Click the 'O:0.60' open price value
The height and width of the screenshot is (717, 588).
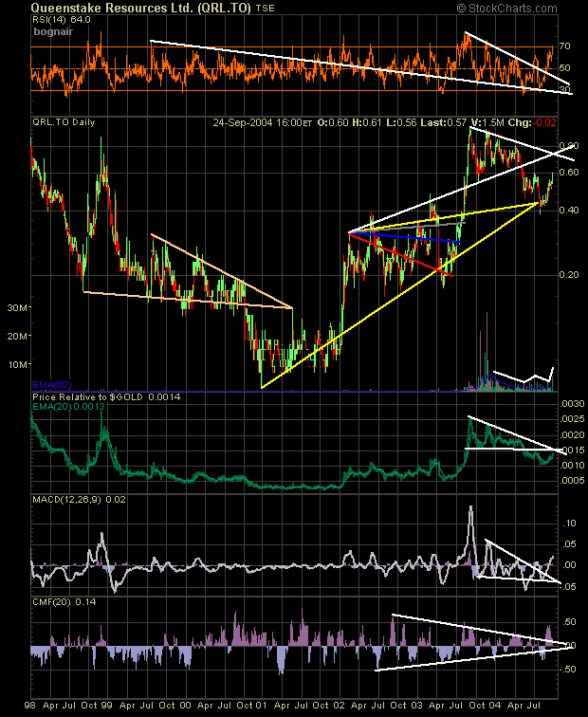(333, 122)
